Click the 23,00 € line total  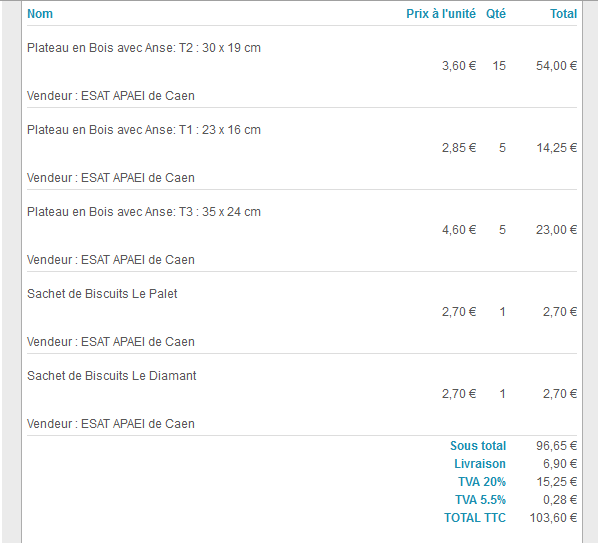(556, 230)
